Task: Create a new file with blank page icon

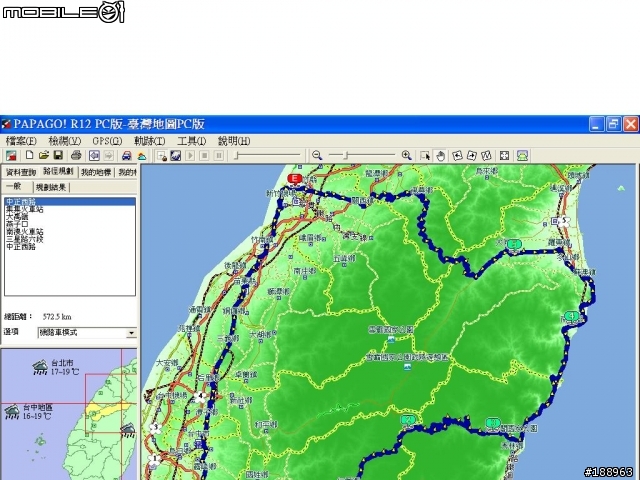Action: (29, 155)
